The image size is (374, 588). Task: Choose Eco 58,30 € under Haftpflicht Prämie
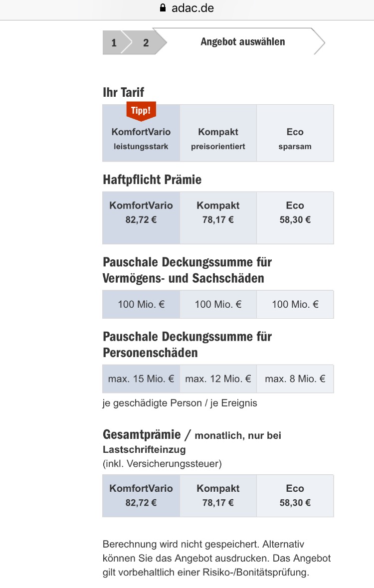(x=295, y=212)
